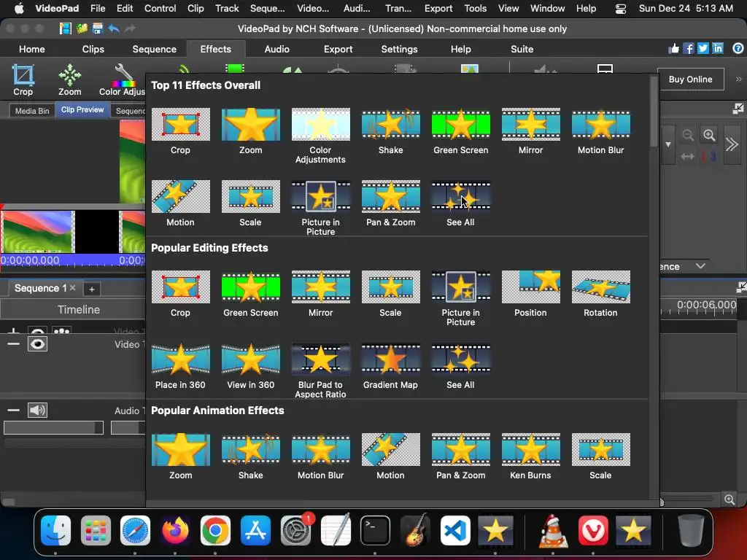Open the File menu in menu bar
Viewport: 747px width, 560px height.
pyautogui.click(x=98, y=8)
